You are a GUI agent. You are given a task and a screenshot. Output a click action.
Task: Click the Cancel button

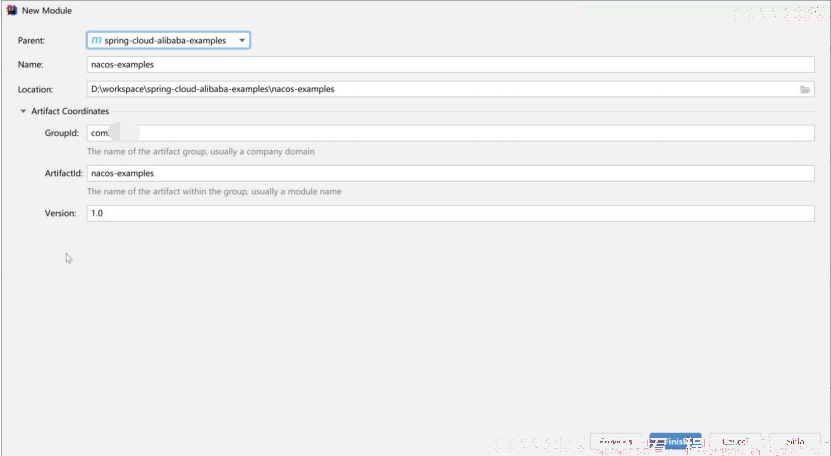pyautogui.click(x=735, y=441)
